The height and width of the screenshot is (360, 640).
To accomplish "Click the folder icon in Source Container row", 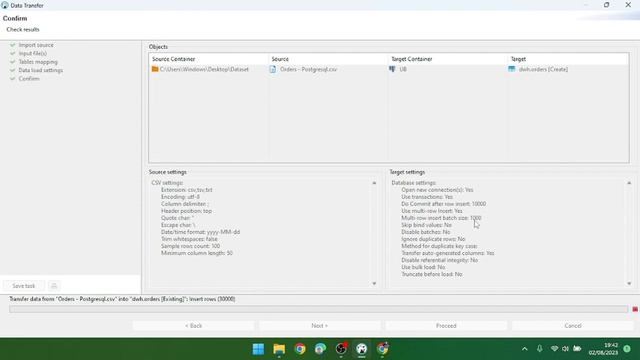I will coord(155,69).
